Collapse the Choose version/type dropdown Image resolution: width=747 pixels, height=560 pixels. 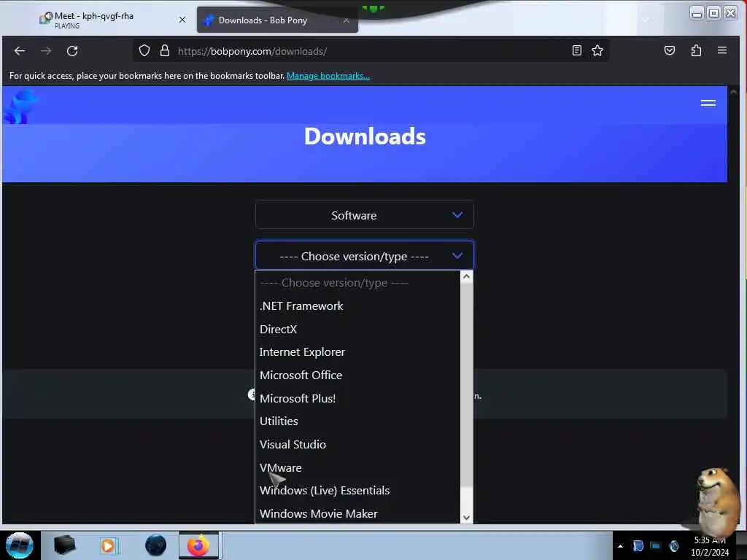(x=365, y=256)
